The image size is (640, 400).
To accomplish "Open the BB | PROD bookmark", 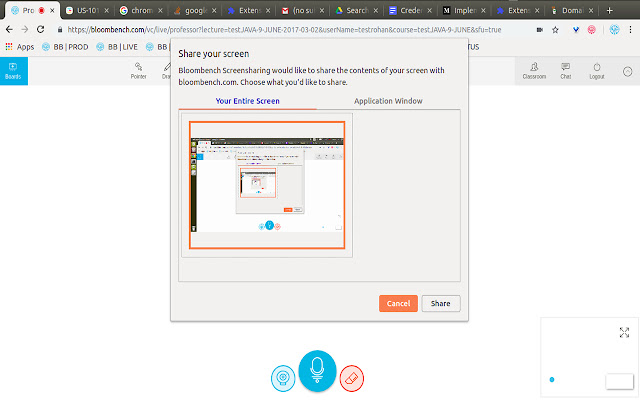I will (x=65, y=47).
